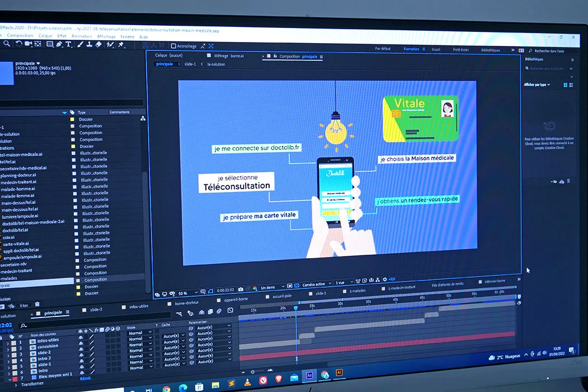The width and height of the screenshot is (588, 392).
Task: Click the 8 bpc color depth button
Action: [24, 305]
